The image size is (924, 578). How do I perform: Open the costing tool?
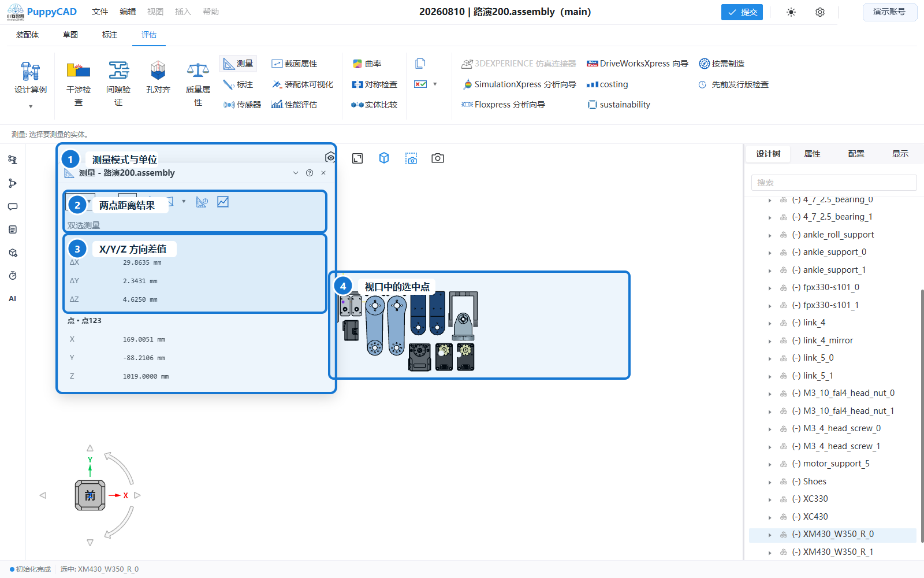[608, 84]
